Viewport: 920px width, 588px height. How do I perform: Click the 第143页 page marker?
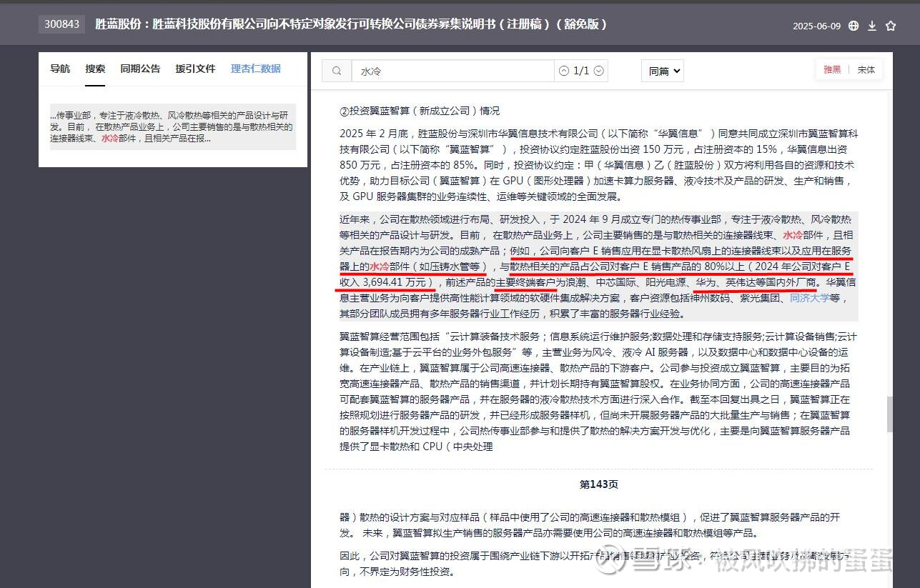point(598,484)
